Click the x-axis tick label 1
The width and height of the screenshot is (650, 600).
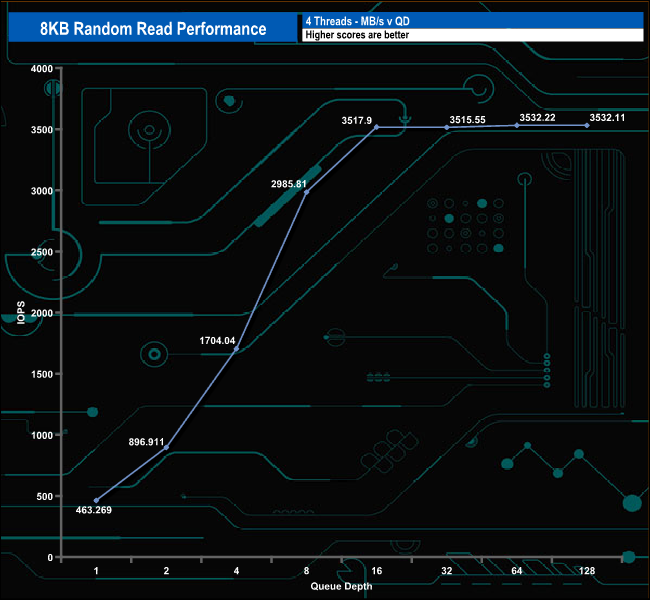(x=96, y=573)
